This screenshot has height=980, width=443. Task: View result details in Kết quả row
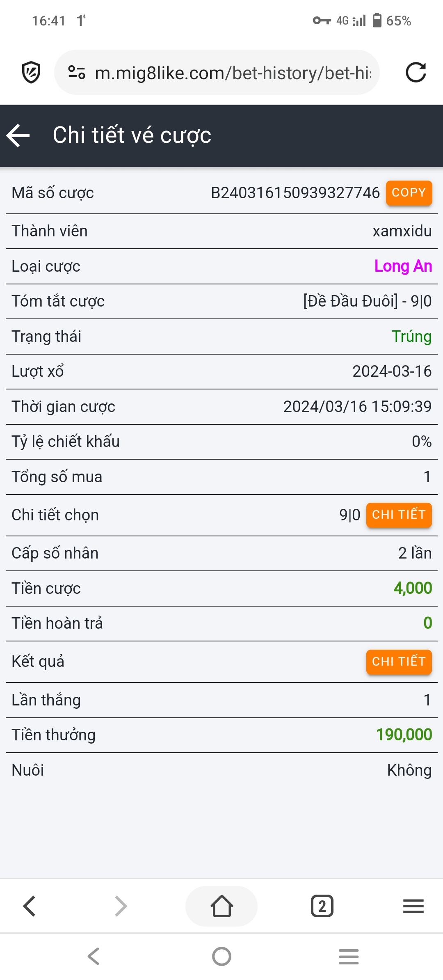pyautogui.click(x=399, y=662)
